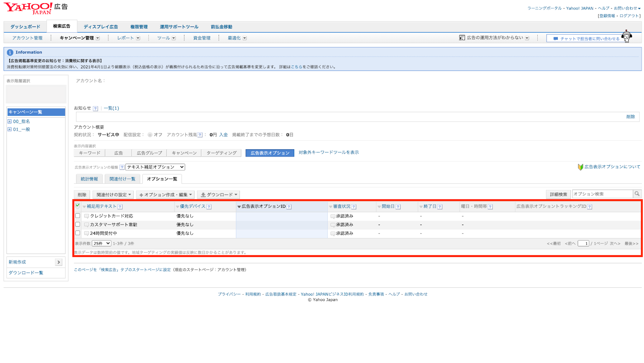Click the page number input field
644x363 pixels.
pyautogui.click(x=584, y=244)
